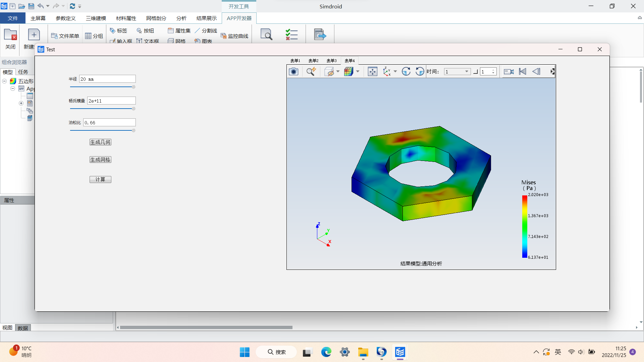Open Windows Start menu
644x362 pixels.
tap(245, 352)
